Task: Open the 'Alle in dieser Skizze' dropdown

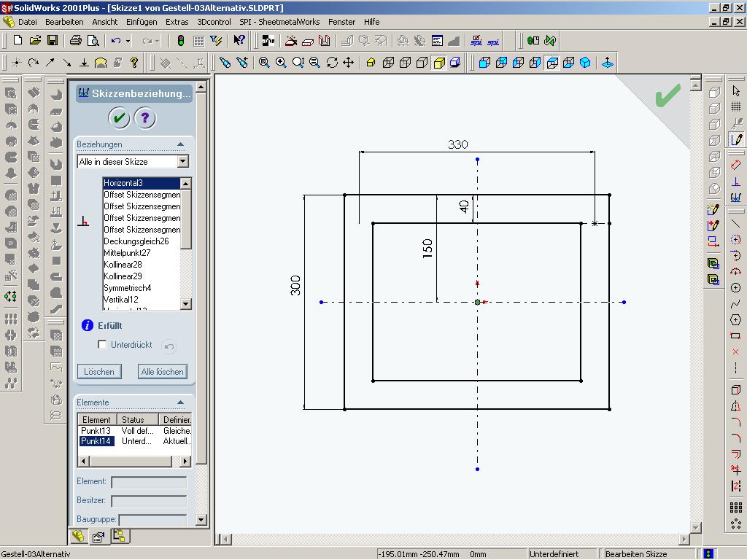Action: 182,162
